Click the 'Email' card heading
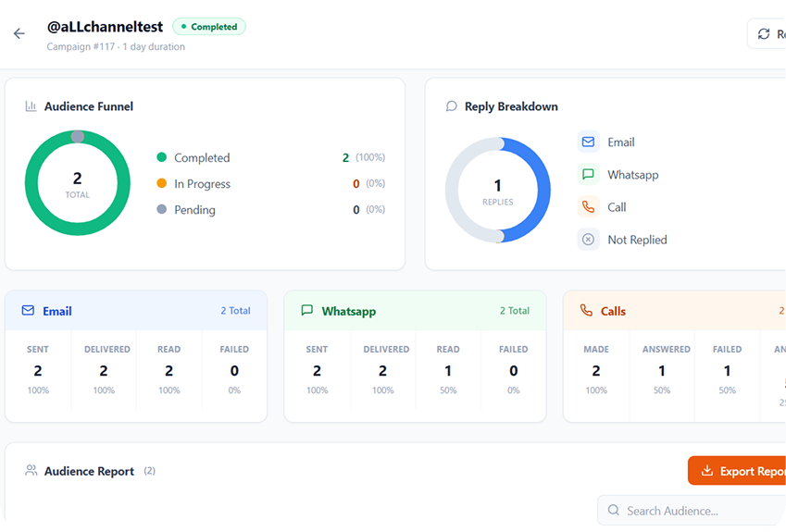This screenshot has height=532, width=786. pyautogui.click(x=57, y=311)
